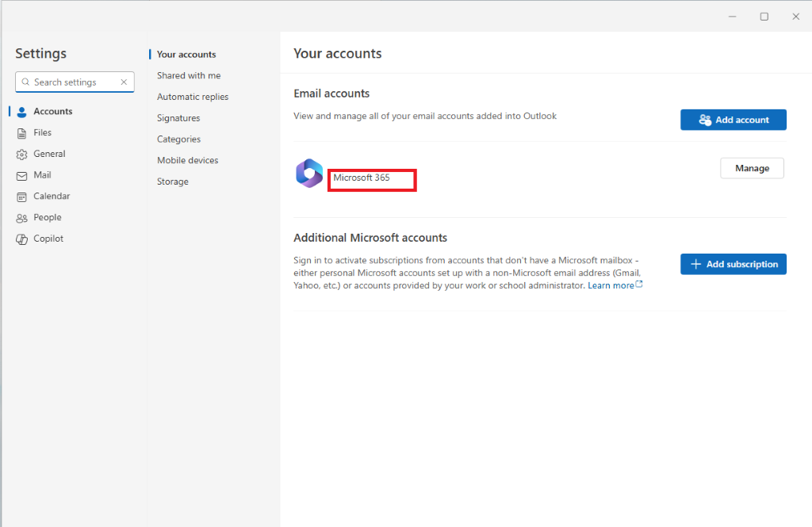Click the People icon in settings sidebar
The width and height of the screenshot is (812, 527).
pos(21,218)
